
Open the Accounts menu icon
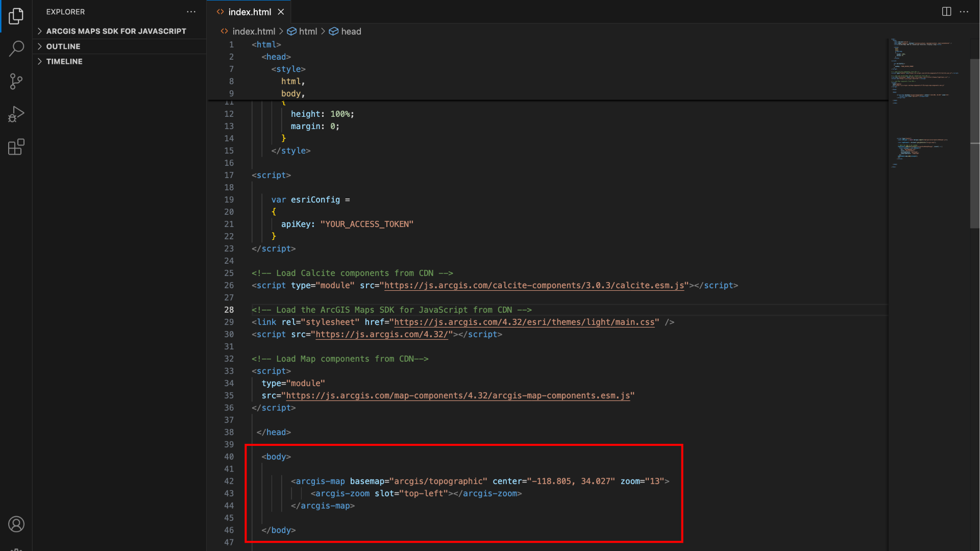[x=16, y=524]
